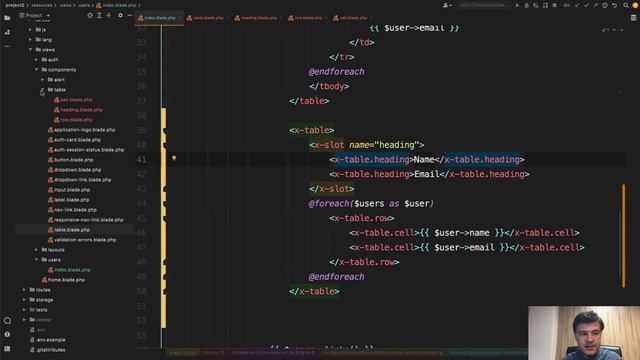Open Project panel settings gear
This screenshot has height=360, width=640.
(x=120, y=16)
